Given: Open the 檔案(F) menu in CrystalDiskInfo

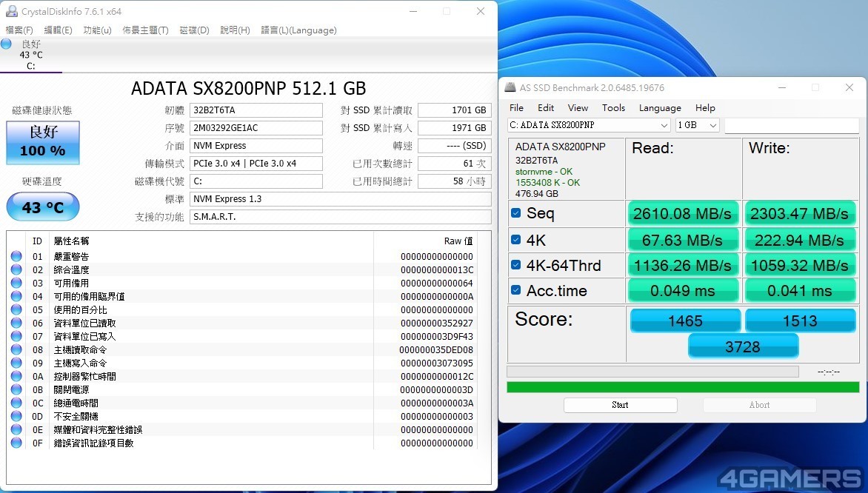Looking at the screenshot, I should tap(19, 30).
